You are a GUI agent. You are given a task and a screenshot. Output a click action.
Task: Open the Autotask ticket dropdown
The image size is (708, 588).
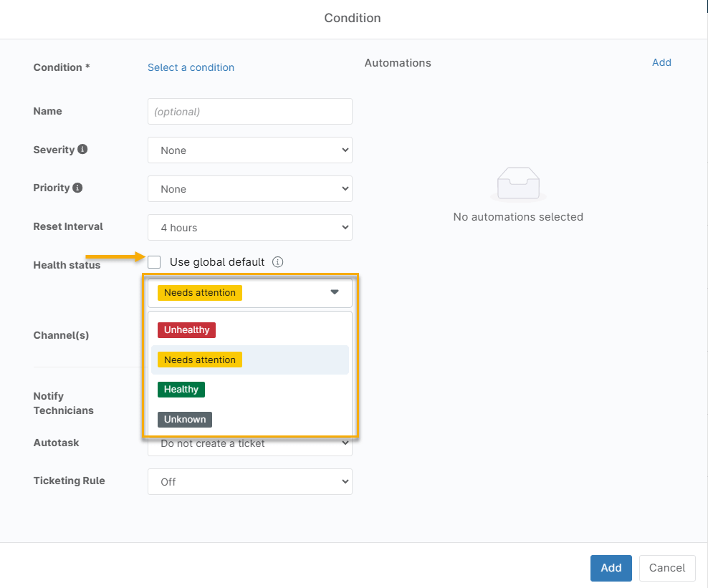[x=249, y=445]
